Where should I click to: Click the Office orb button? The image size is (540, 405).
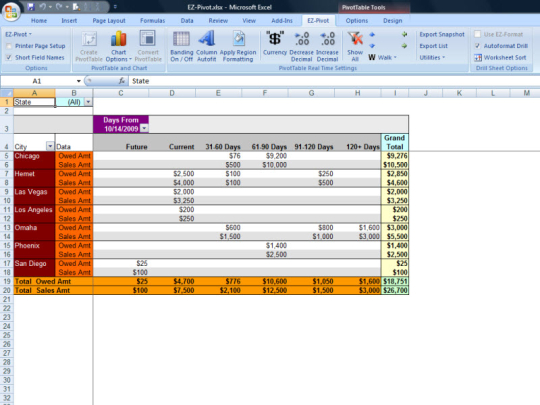[11, 11]
